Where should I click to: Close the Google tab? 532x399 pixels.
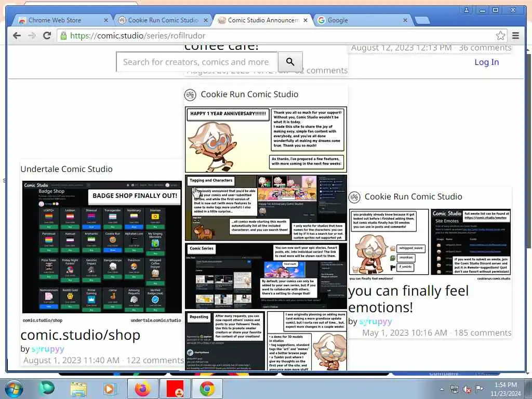[405, 20]
